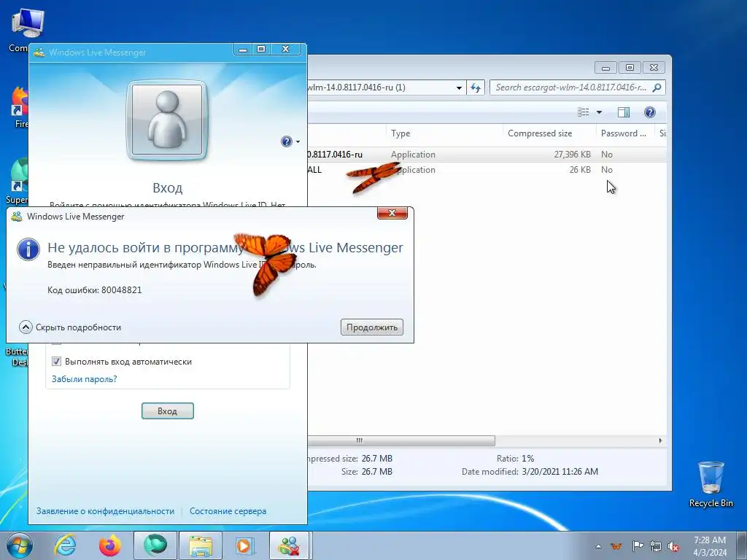This screenshot has height=560, width=747.
Task: Maximize the Explorer window
Action: [630, 68]
